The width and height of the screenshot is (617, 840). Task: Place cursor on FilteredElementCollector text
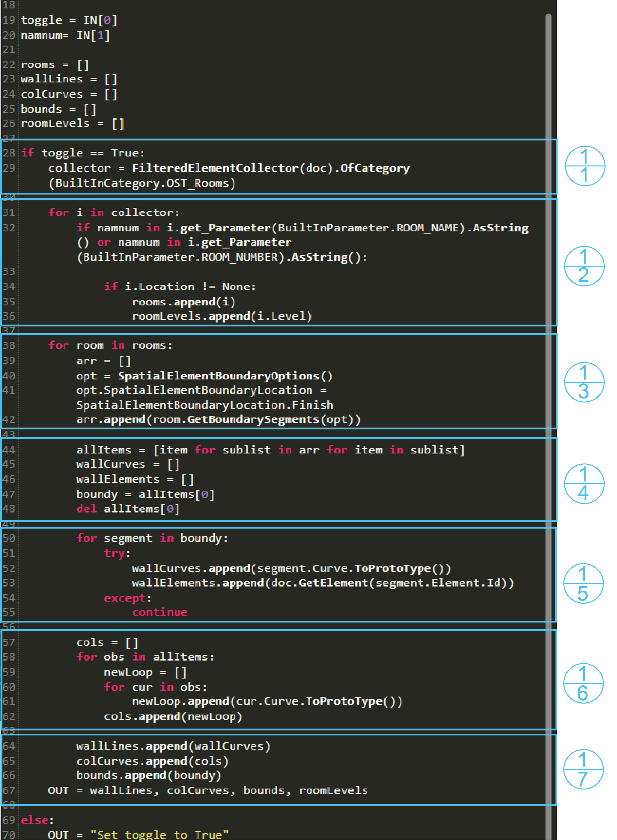pyautogui.click(x=215, y=168)
